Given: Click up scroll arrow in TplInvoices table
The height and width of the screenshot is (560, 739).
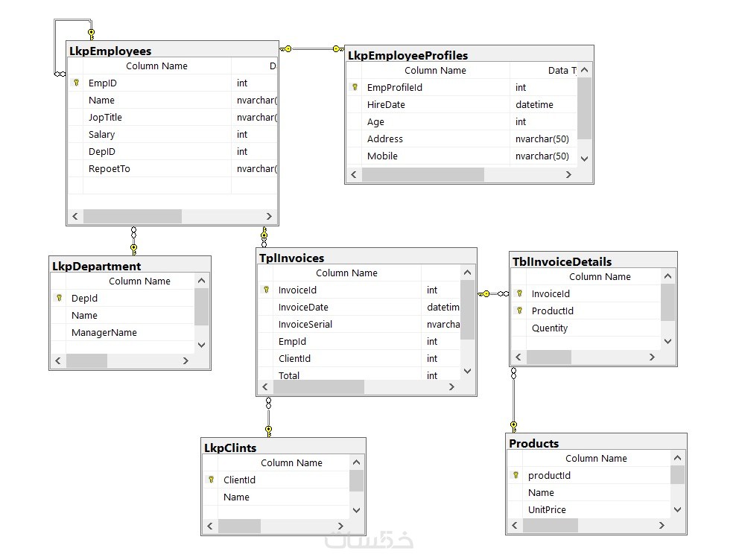Looking at the screenshot, I should [467, 273].
